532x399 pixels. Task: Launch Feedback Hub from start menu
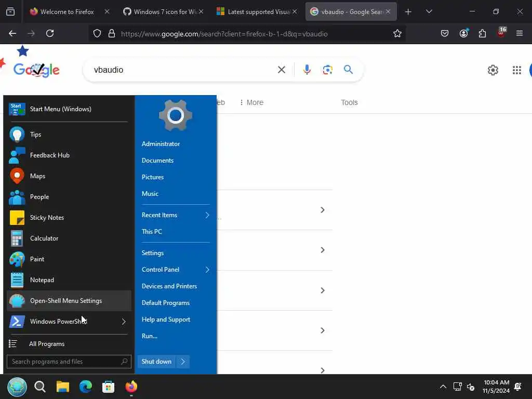(x=69, y=155)
